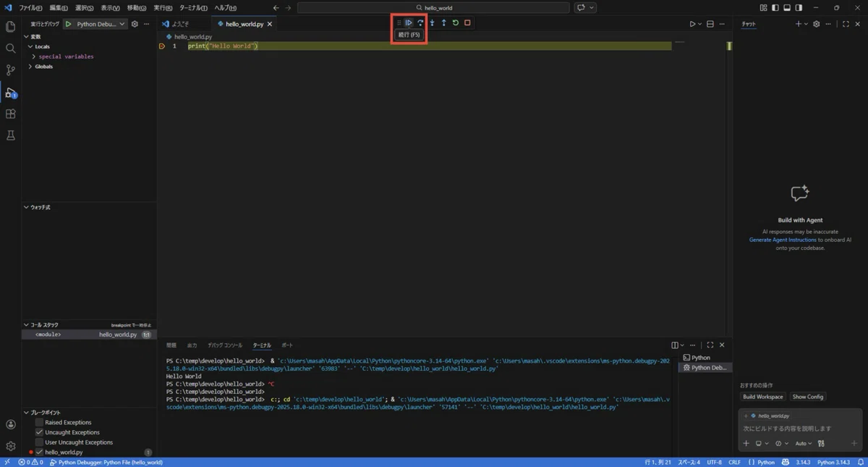Open the 編集 (Edit) menu
The width and height of the screenshot is (868, 467).
pos(59,7)
